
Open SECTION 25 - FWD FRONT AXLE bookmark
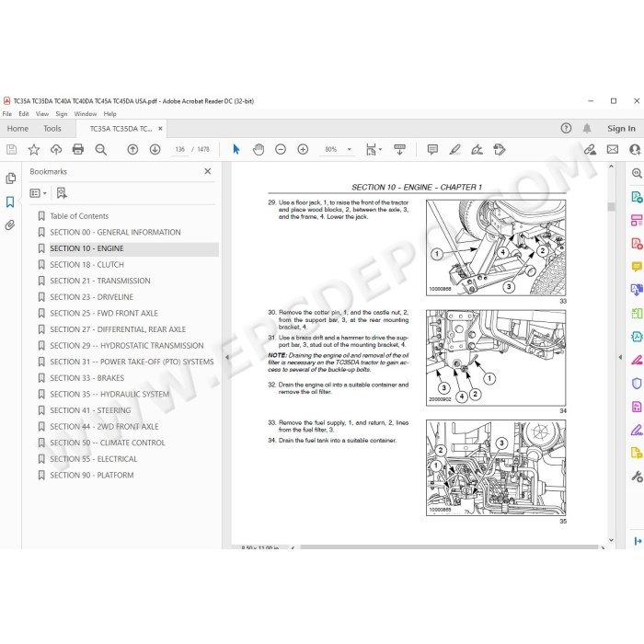click(x=104, y=314)
